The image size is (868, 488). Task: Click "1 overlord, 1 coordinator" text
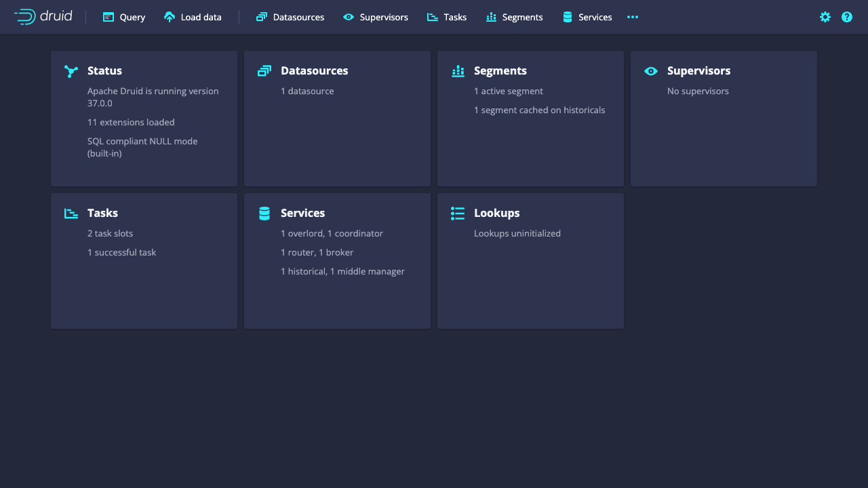click(332, 233)
